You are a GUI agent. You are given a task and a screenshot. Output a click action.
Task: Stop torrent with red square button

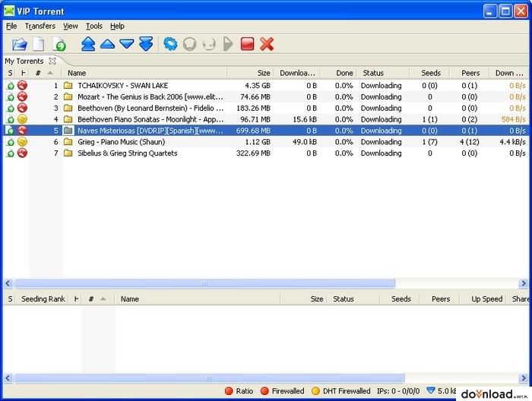point(247,44)
